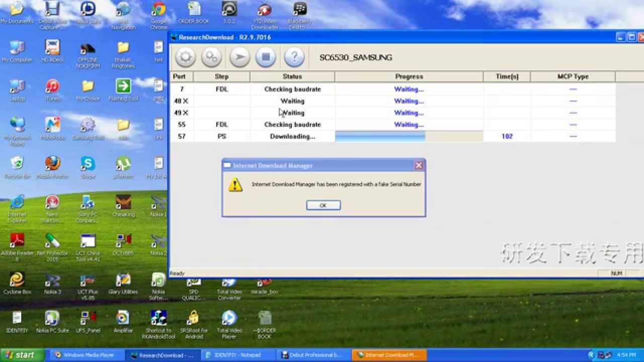Open ResearchDownload load packet gear icon
Image resolution: width=644 pixels, height=362 pixels.
pos(185,57)
